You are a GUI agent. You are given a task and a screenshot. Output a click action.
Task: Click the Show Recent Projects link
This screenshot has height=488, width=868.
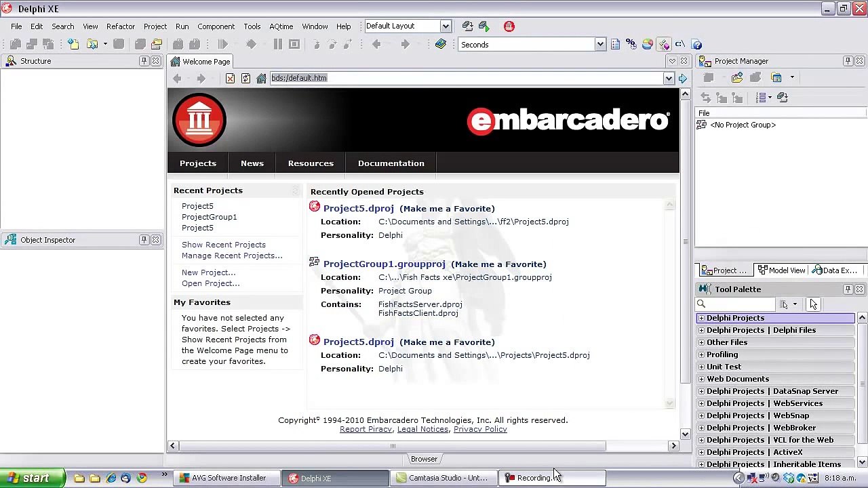(224, 245)
